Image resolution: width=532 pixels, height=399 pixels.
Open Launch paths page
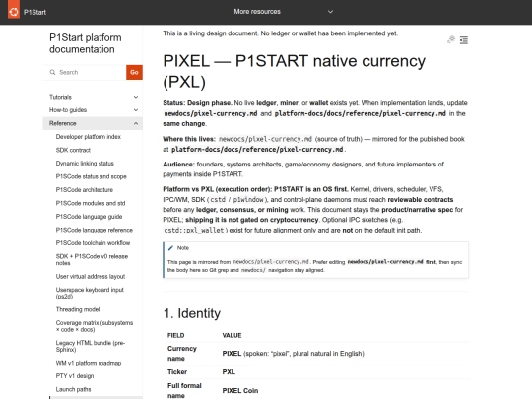point(73,389)
